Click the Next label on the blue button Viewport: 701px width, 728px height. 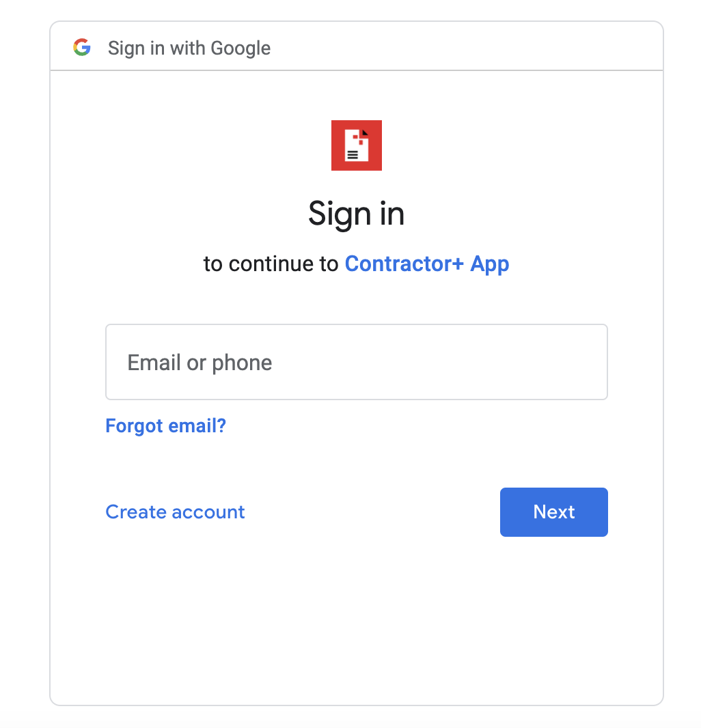[553, 512]
